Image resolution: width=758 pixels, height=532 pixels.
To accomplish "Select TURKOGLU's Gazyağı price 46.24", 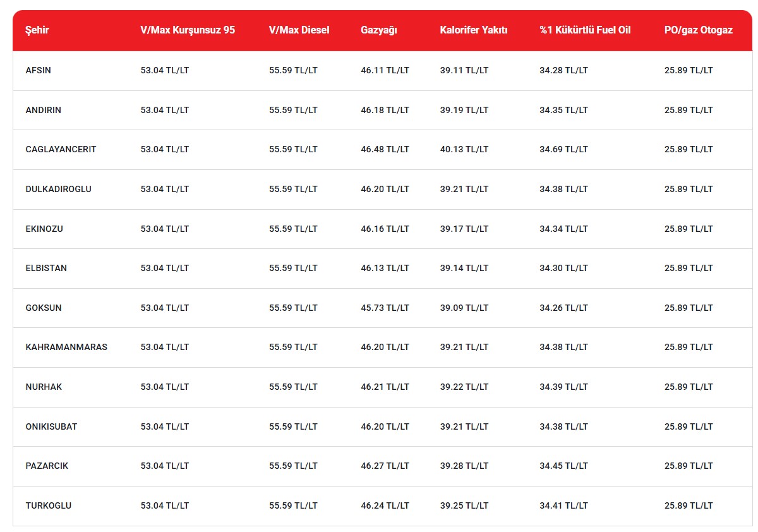I will tap(385, 505).
